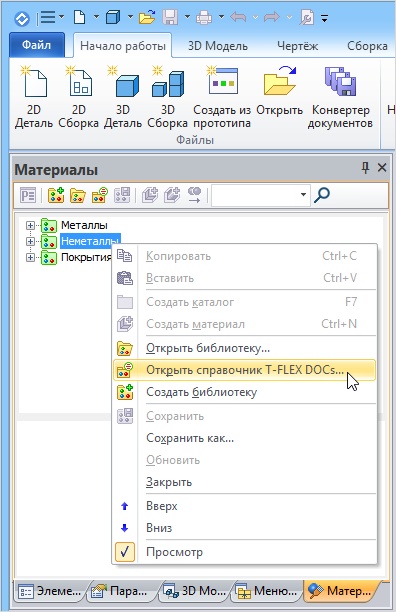Click T-FLEX DOCs reference icon in Материалы toolbar
This screenshot has height=612, width=396.
100,195
